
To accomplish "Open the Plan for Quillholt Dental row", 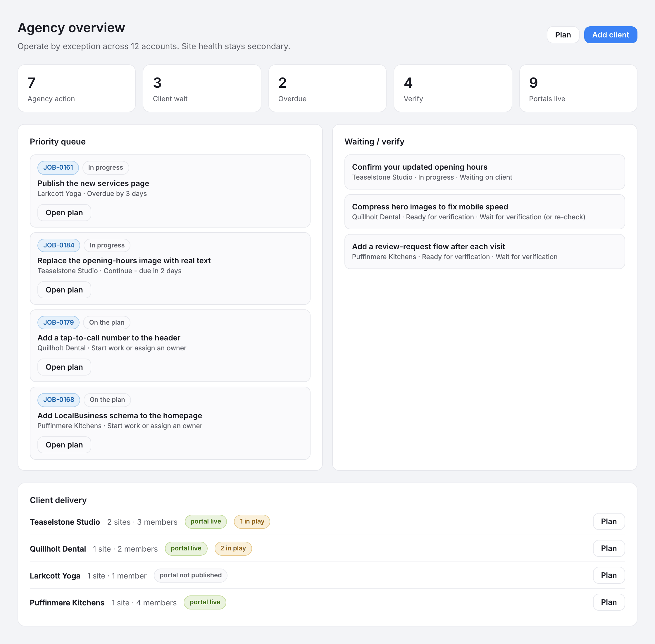I will coord(609,548).
